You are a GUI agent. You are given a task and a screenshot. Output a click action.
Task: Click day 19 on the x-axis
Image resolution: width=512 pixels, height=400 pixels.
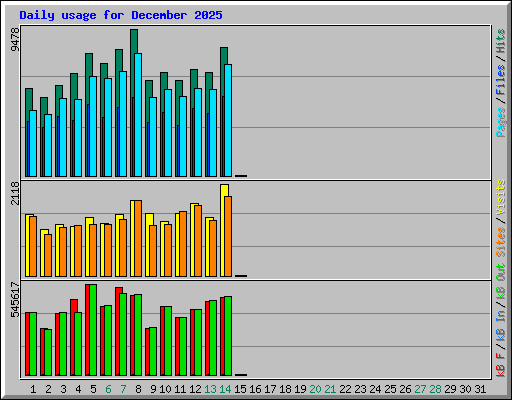tap(300, 389)
